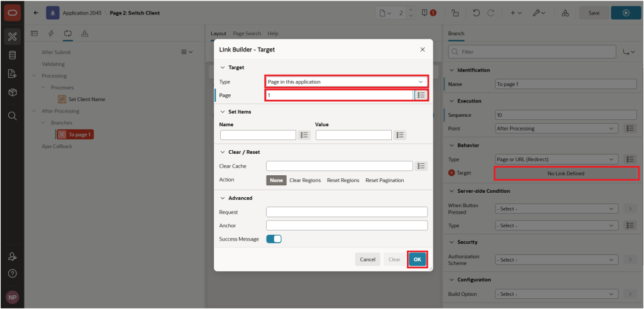The width and height of the screenshot is (644, 309).
Task: Open Behavior Type dropdown
Action: pyautogui.click(x=557, y=160)
